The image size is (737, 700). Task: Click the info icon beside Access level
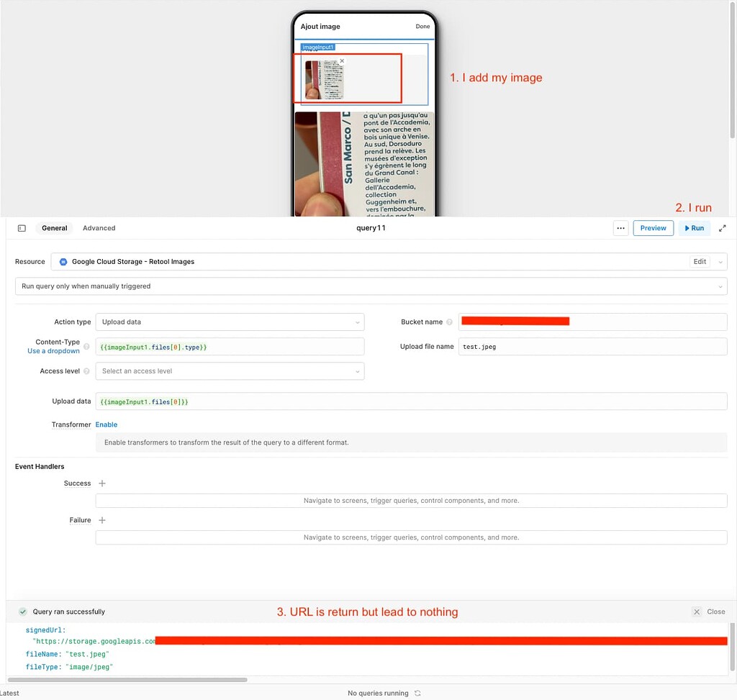pos(86,371)
